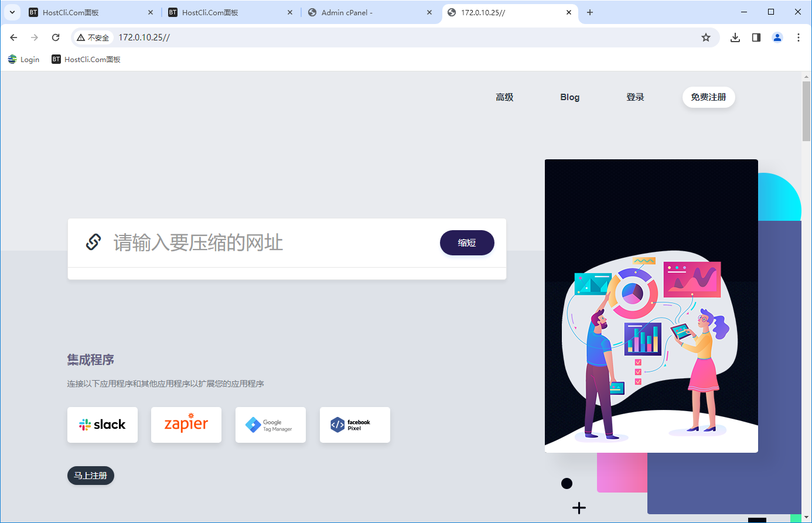
Task: Toggle the browser side panel icon
Action: [x=756, y=37]
